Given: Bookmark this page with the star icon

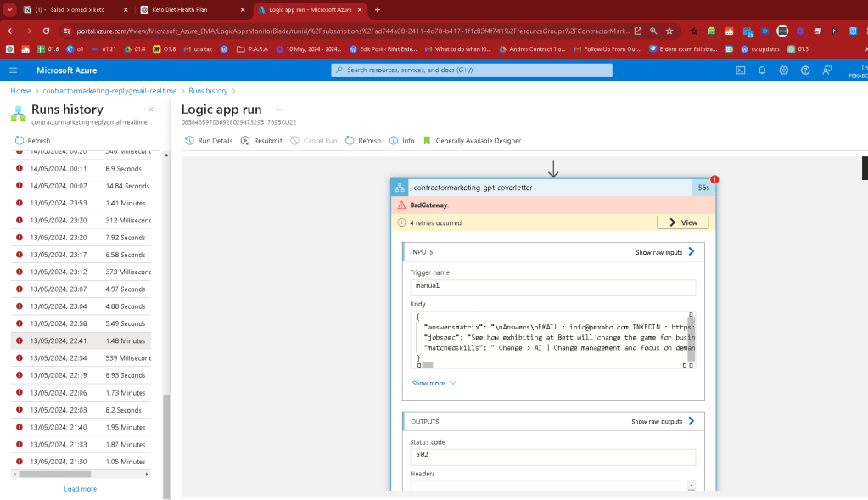Looking at the screenshot, I should (x=669, y=31).
